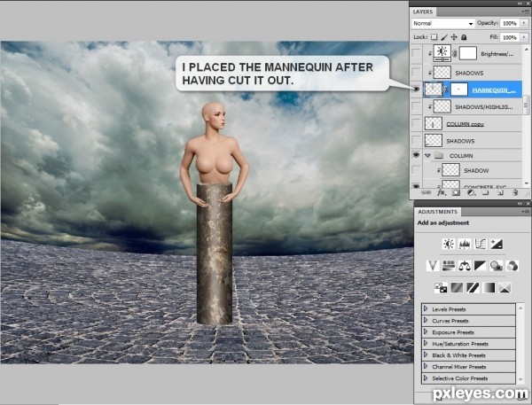Image resolution: width=532 pixels, height=405 pixels.
Task: Add a Brightness/Contrast adjustment
Action: (x=449, y=244)
